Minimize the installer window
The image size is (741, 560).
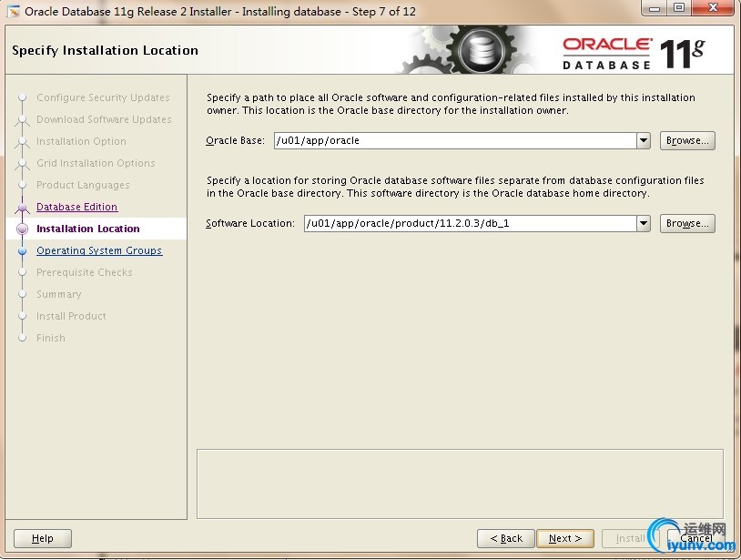[x=655, y=8]
